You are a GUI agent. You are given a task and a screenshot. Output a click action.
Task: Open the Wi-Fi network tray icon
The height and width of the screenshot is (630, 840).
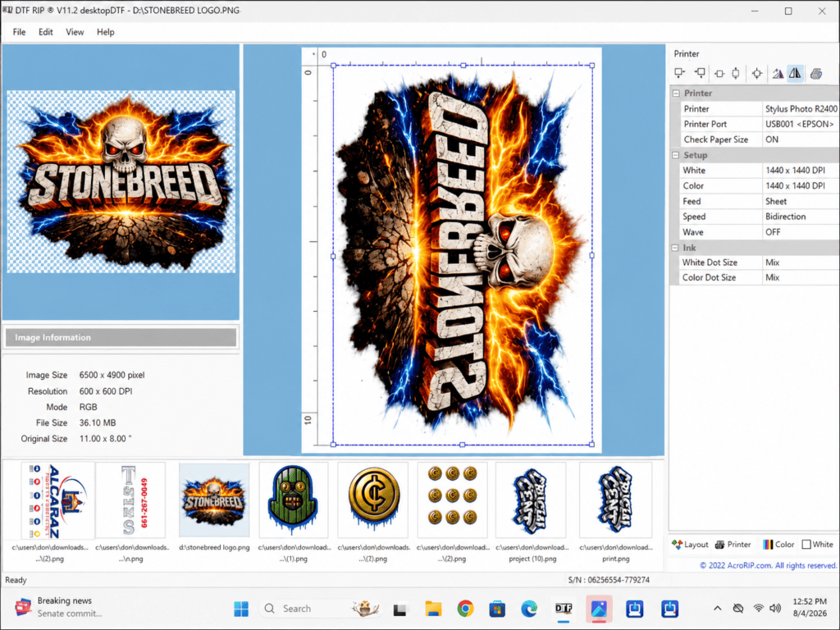[759, 608]
